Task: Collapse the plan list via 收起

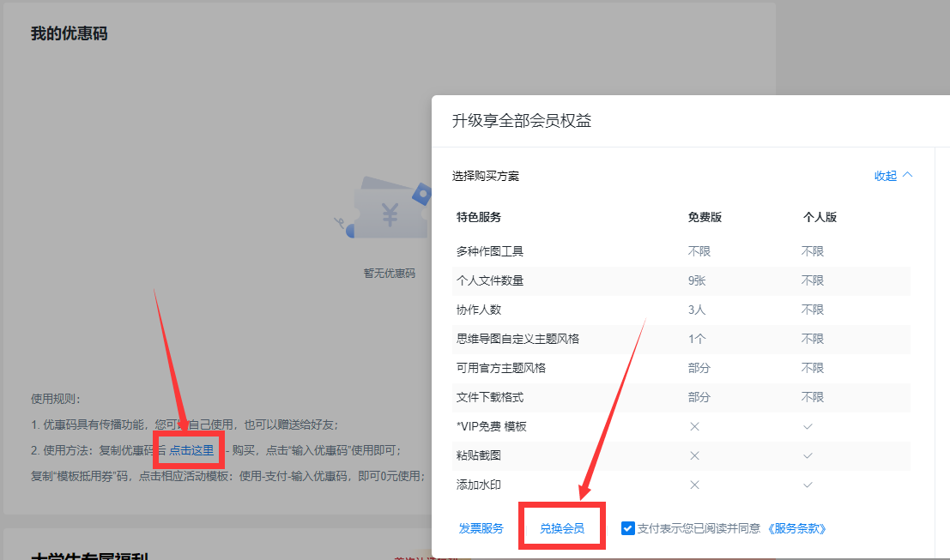Action: [886, 176]
